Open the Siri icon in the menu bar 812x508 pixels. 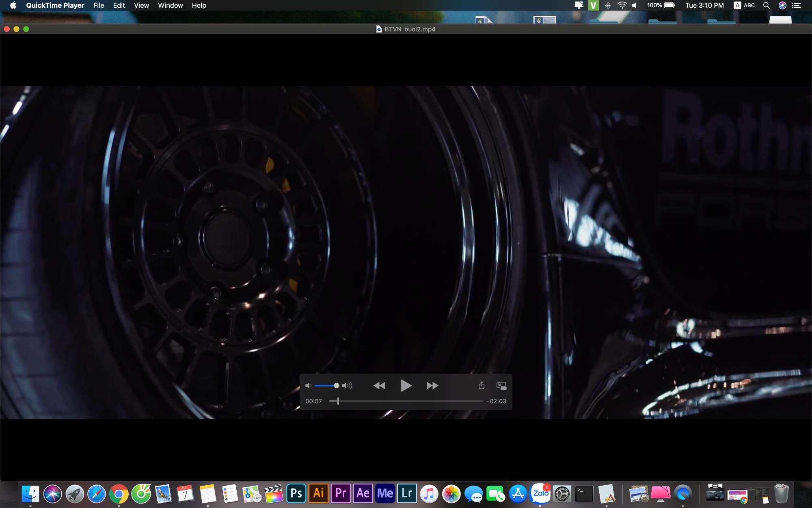(782, 5)
